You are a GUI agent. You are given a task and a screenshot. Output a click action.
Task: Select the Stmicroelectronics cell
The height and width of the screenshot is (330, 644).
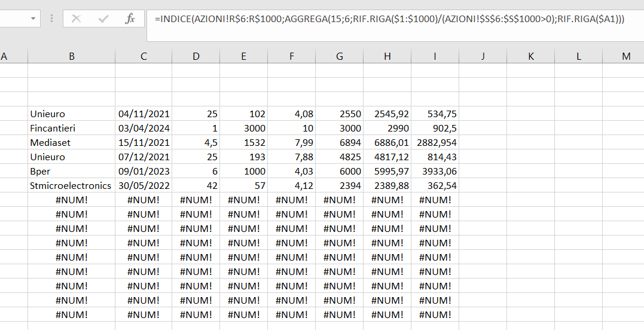tap(72, 185)
